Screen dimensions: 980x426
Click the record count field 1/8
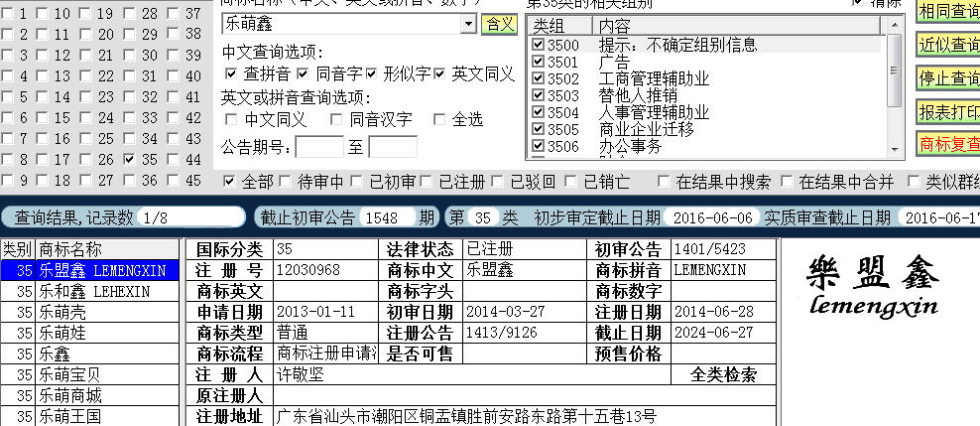190,217
